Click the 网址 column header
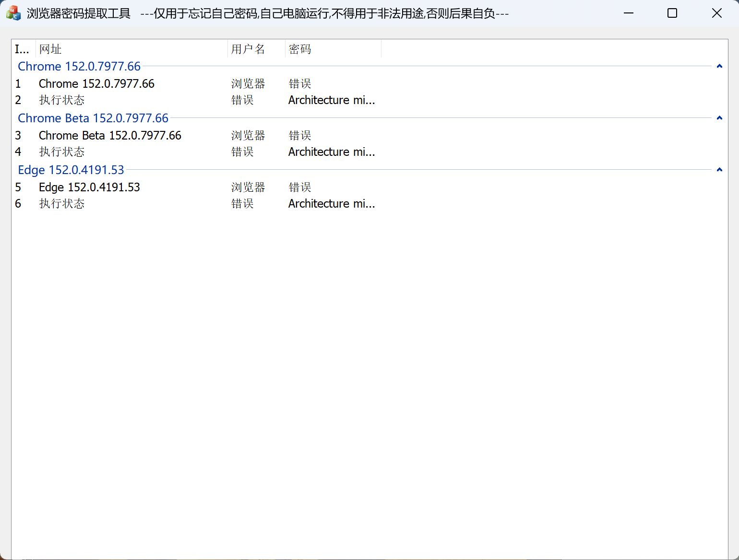 pos(131,49)
